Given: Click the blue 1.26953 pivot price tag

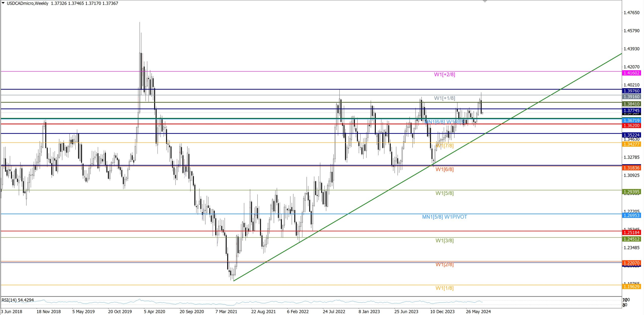Looking at the screenshot, I should coord(631,215).
